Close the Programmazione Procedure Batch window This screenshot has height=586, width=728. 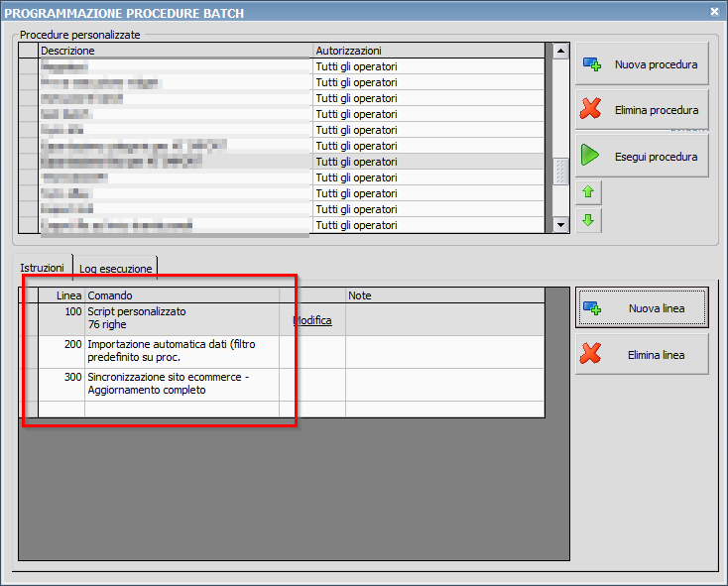click(x=715, y=12)
